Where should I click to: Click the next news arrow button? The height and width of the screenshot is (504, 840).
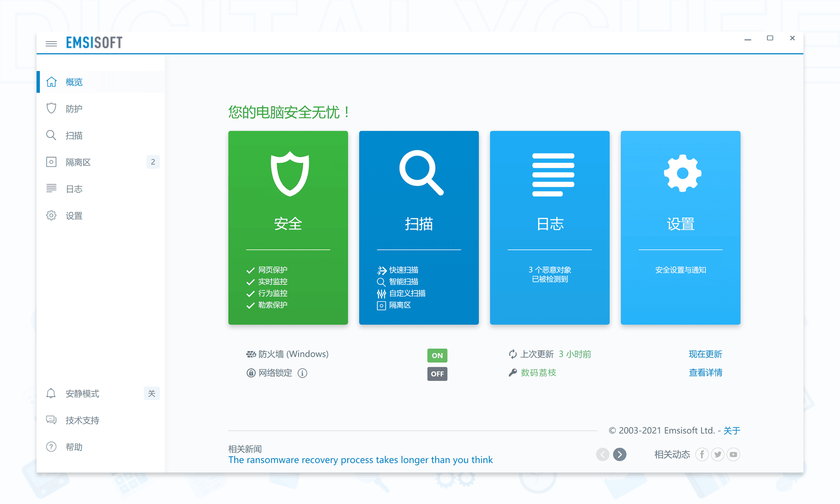pos(620,454)
